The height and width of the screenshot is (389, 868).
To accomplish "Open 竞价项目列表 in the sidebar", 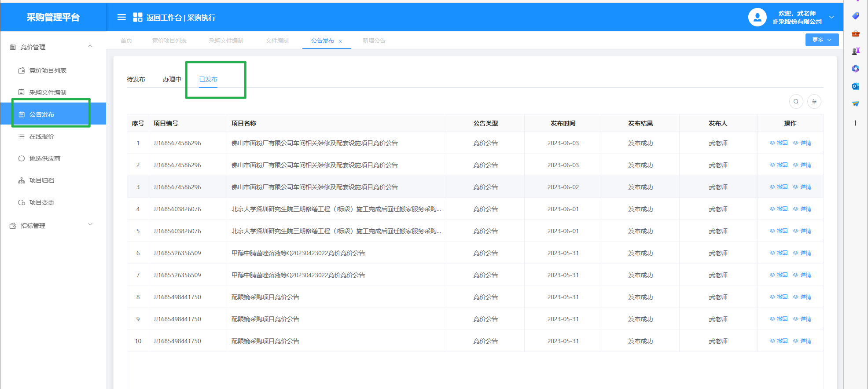I will [x=48, y=70].
